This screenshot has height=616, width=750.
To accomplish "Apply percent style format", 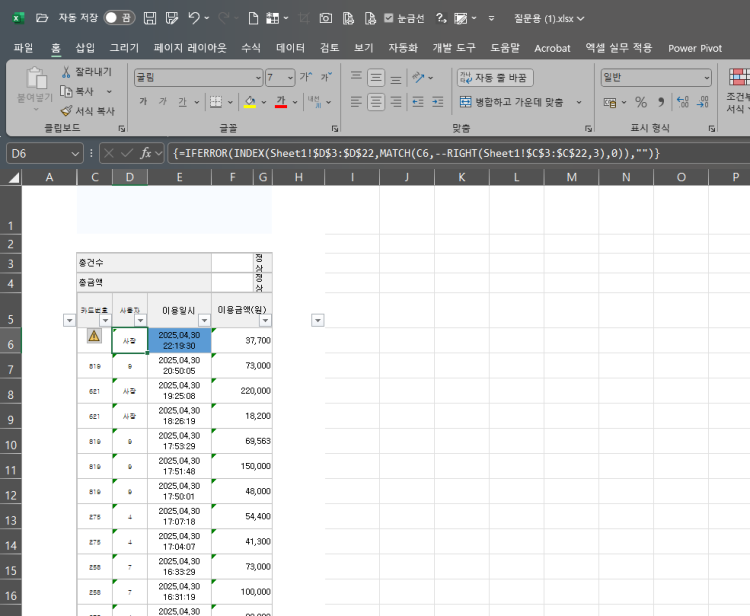I will [641, 102].
